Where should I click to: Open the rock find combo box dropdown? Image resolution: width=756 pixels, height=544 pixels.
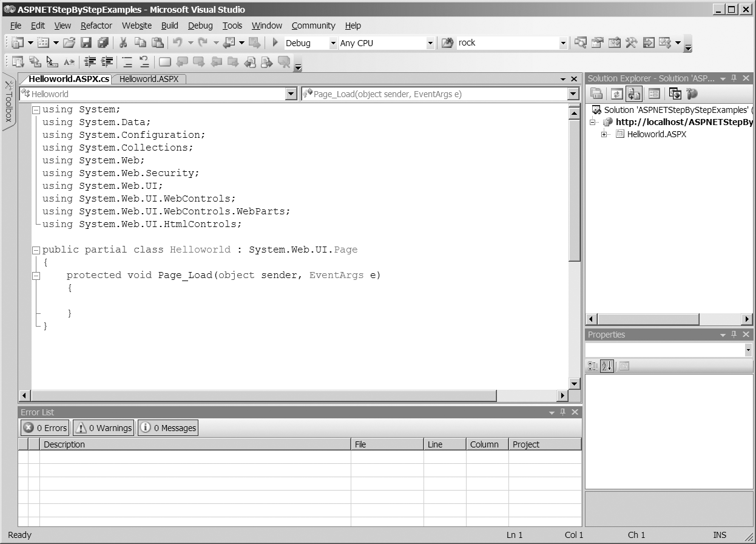pyautogui.click(x=564, y=43)
